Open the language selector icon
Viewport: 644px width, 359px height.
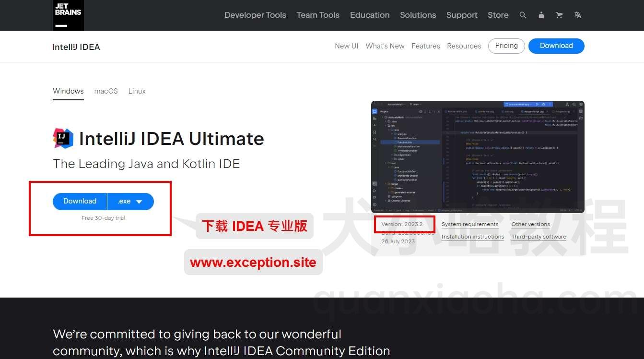click(x=578, y=15)
